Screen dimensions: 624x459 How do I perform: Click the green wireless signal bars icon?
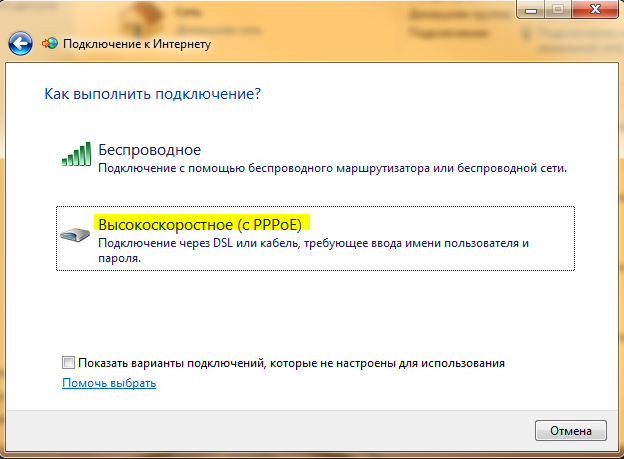coord(76,153)
